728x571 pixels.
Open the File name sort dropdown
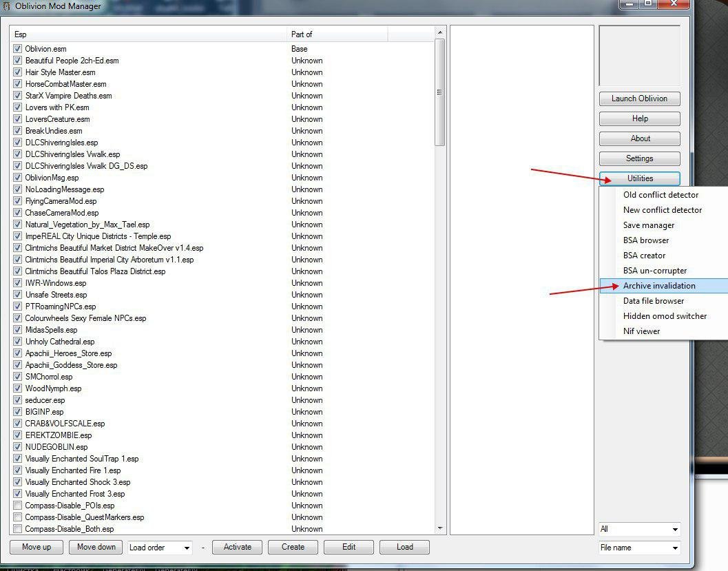(639, 548)
